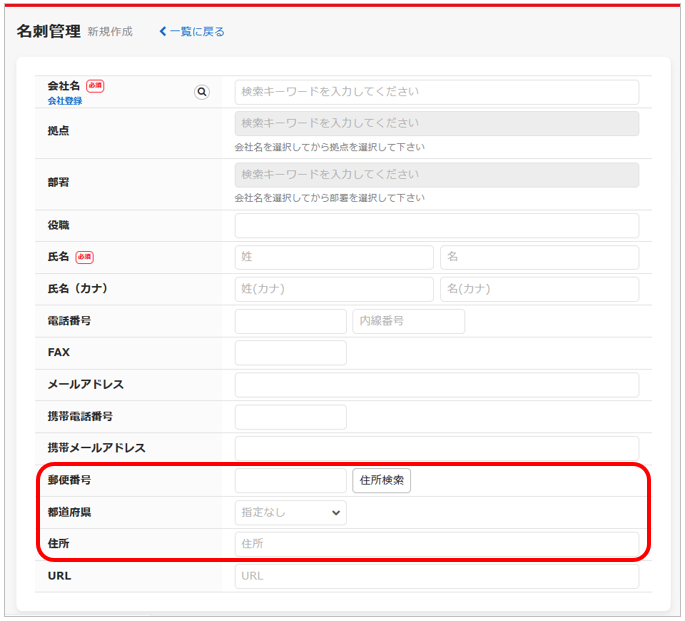Click the 名(カナ) input field

pyautogui.click(x=539, y=289)
